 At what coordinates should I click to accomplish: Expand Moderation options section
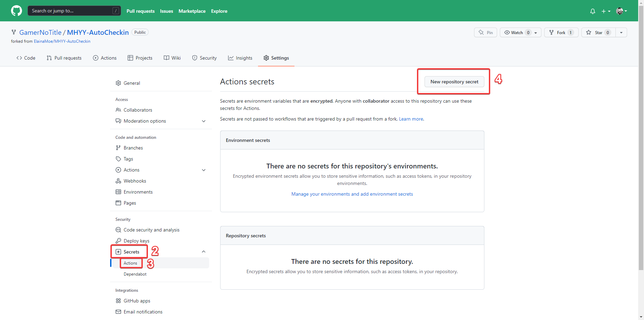(204, 121)
